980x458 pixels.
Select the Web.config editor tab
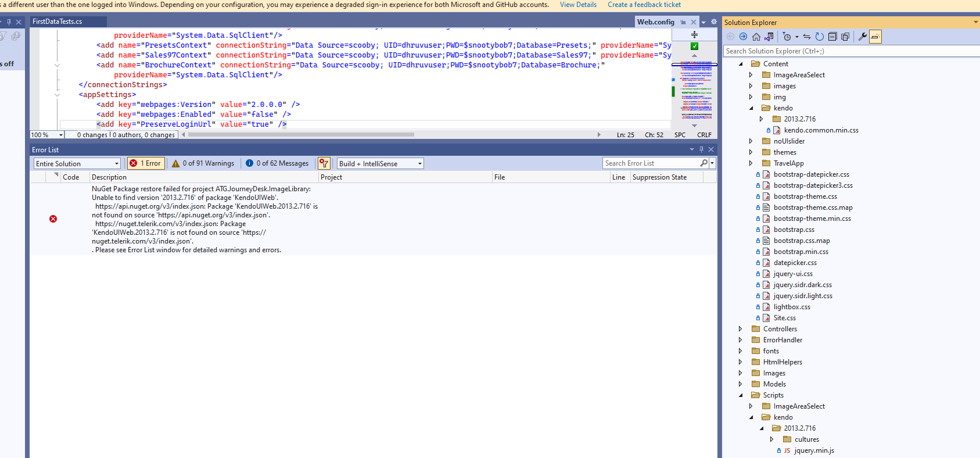[x=655, y=22]
